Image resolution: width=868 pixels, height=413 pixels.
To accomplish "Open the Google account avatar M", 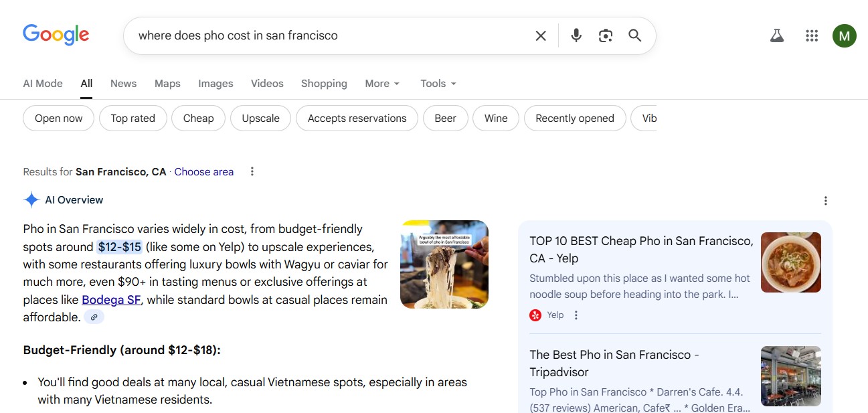I will pos(845,36).
